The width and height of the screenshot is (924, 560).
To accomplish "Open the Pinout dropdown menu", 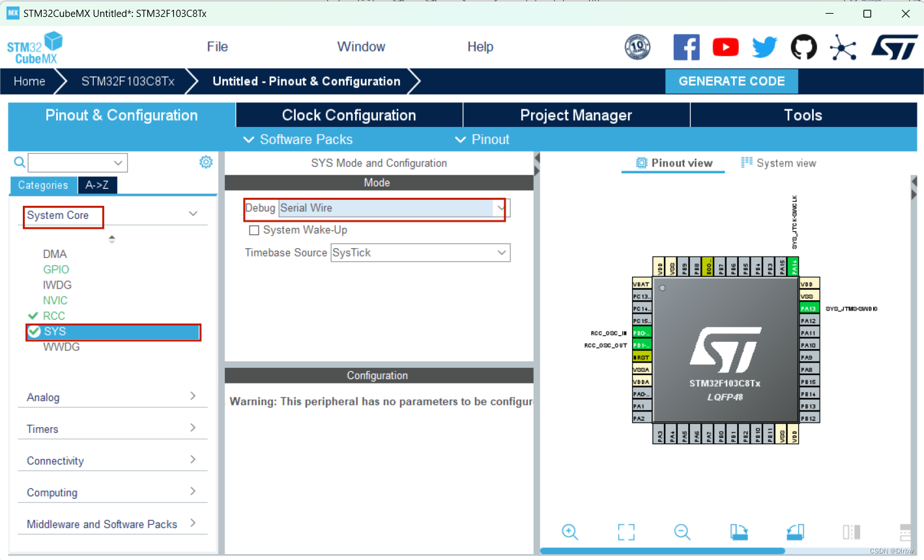I will tap(482, 139).
